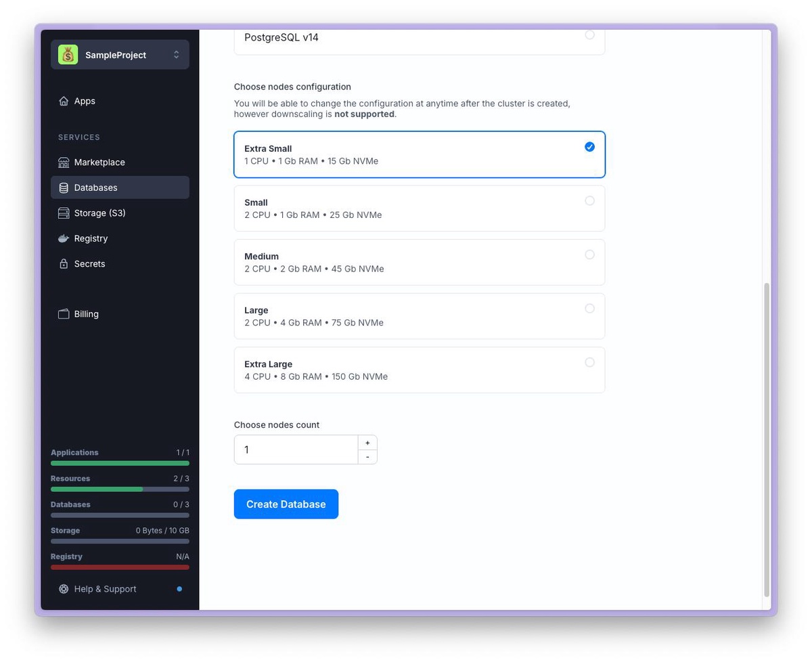812x662 pixels.
Task: Click the Storage (S3) drive icon
Action: coord(64,213)
